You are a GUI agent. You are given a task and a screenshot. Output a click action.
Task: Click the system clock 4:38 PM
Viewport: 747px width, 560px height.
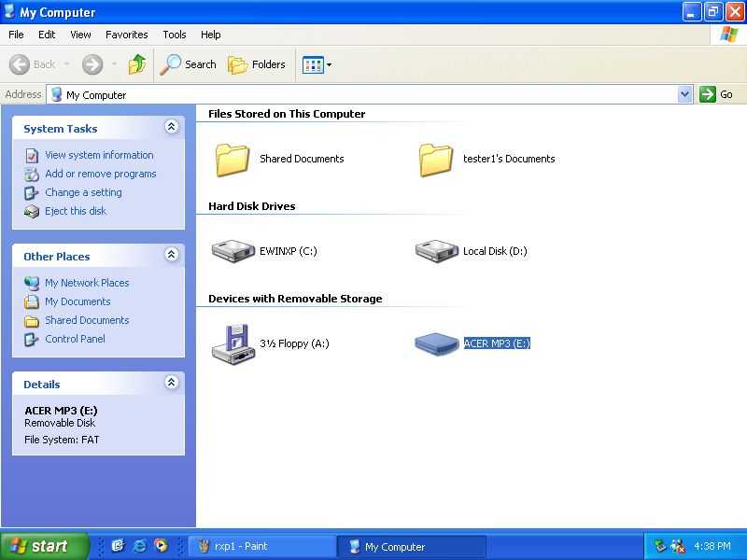click(712, 546)
